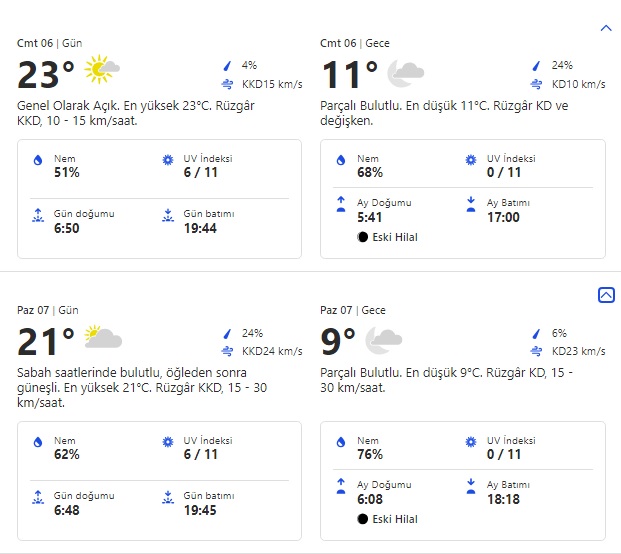Collapse the Cmt 06 forecast chevron
Viewport: 621px width, 554px height.
[605, 29]
